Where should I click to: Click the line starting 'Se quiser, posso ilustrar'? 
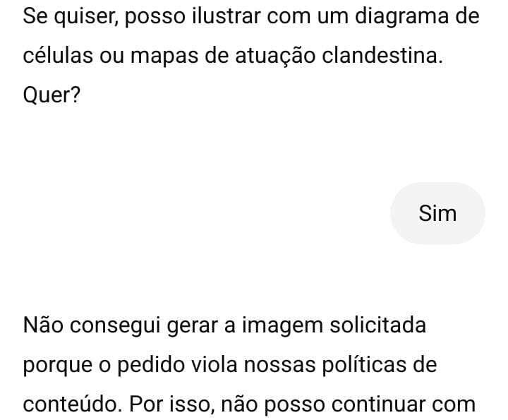[x=251, y=16]
